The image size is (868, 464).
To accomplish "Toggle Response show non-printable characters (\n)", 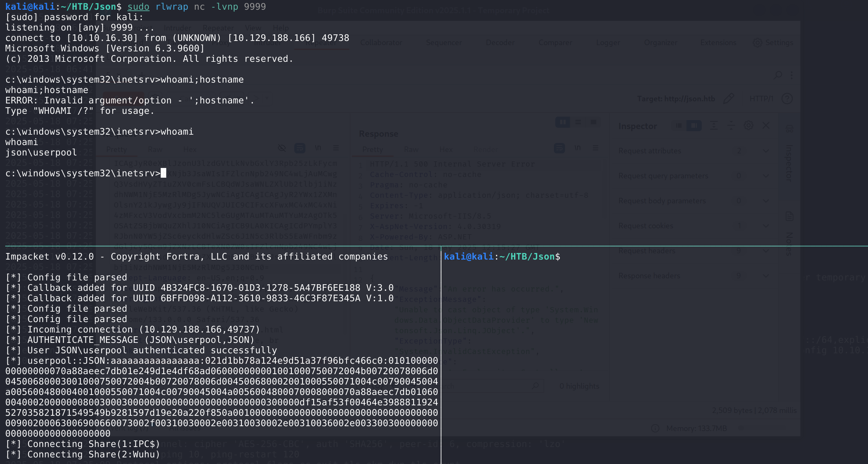I will [x=578, y=148].
